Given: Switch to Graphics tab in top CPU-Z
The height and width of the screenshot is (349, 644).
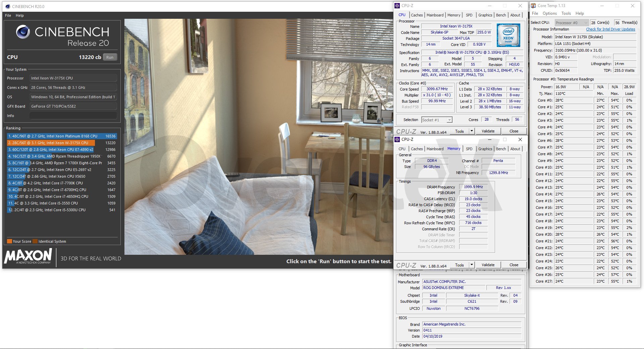Looking at the screenshot, I should (485, 15).
